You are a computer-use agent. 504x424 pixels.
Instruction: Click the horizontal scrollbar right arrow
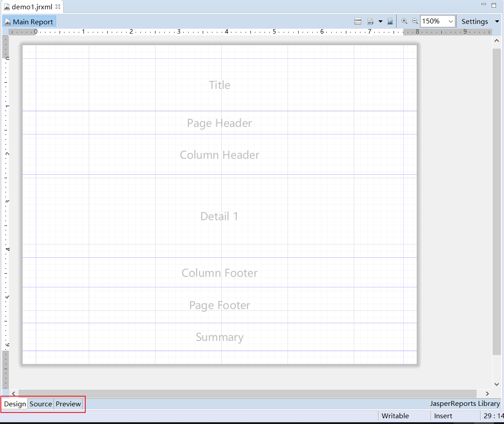pyautogui.click(x=487, y=393)
